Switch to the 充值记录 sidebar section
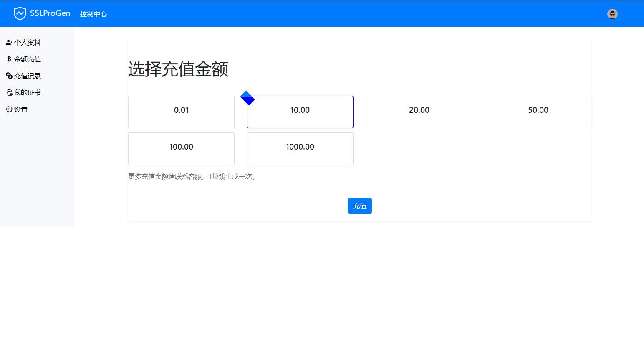The image size is (644, 338). point(28,76)
